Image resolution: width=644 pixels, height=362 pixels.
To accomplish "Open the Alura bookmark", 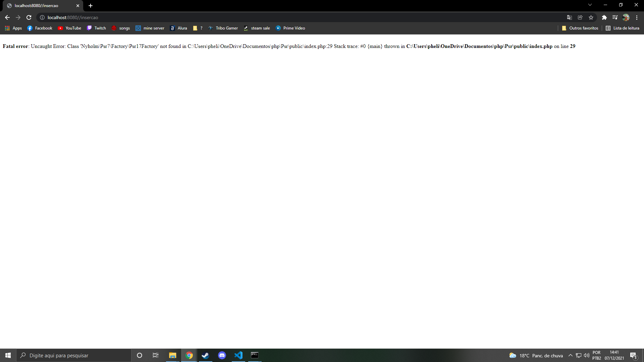I will click(178, 28).
